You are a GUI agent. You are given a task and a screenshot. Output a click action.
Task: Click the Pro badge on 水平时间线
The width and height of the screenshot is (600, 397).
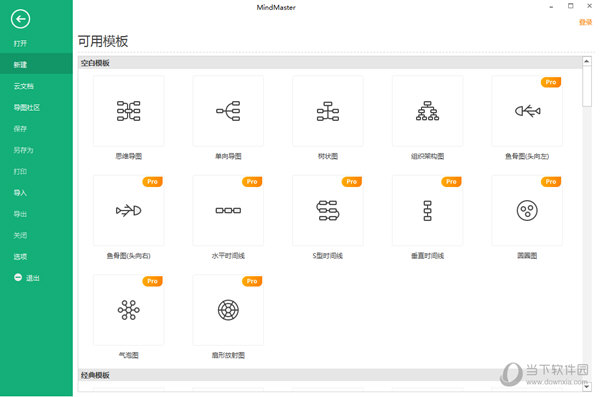252,181
